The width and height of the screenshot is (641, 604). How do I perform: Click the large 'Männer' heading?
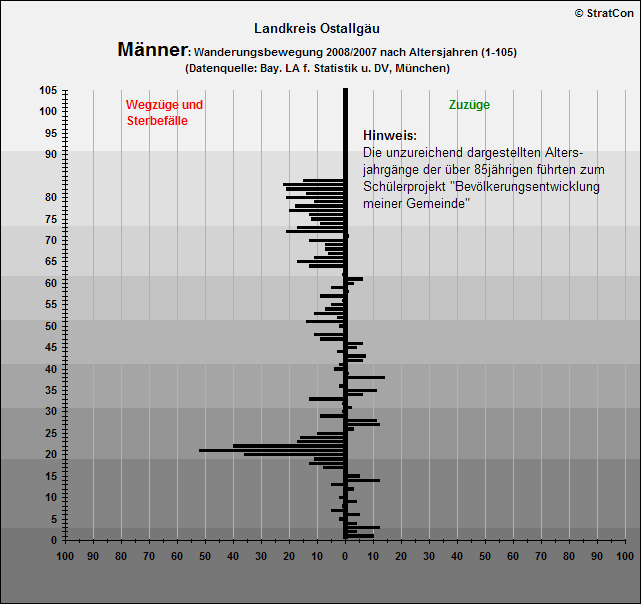(152, 49)
